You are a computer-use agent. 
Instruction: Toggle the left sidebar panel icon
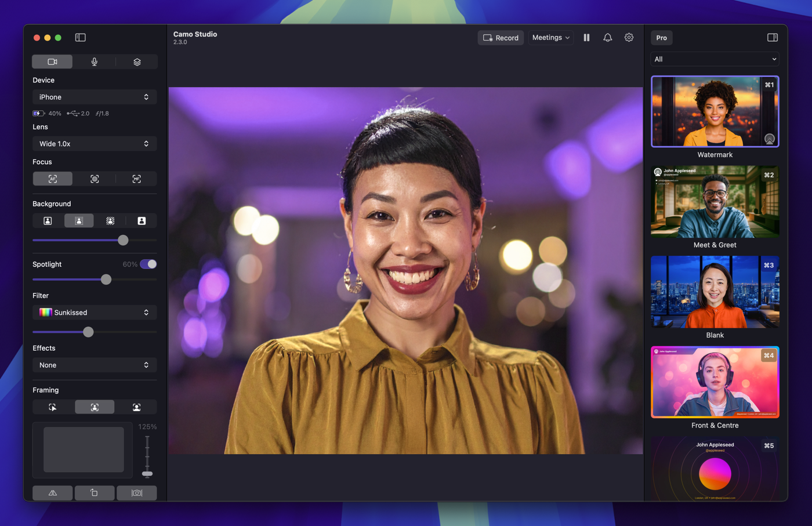[x=81, y=38]
